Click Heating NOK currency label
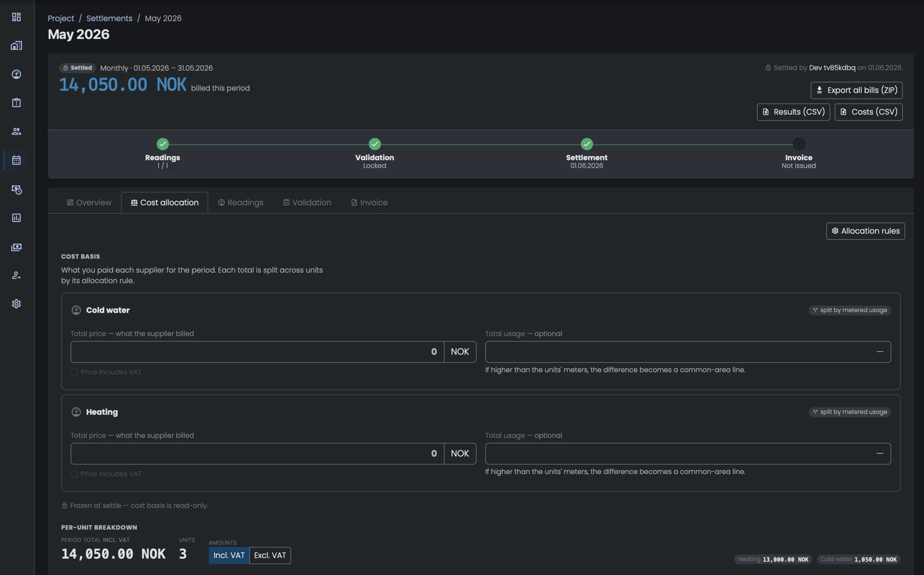The height and width of the screenshot is (575, 924). [x=460, y=453]
